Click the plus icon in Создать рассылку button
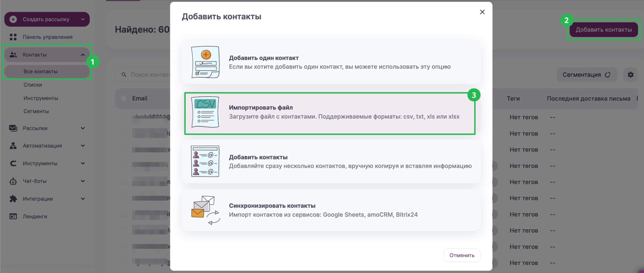Image resolution: width=644 pixels, height=273 pixels. coord(13,19)
